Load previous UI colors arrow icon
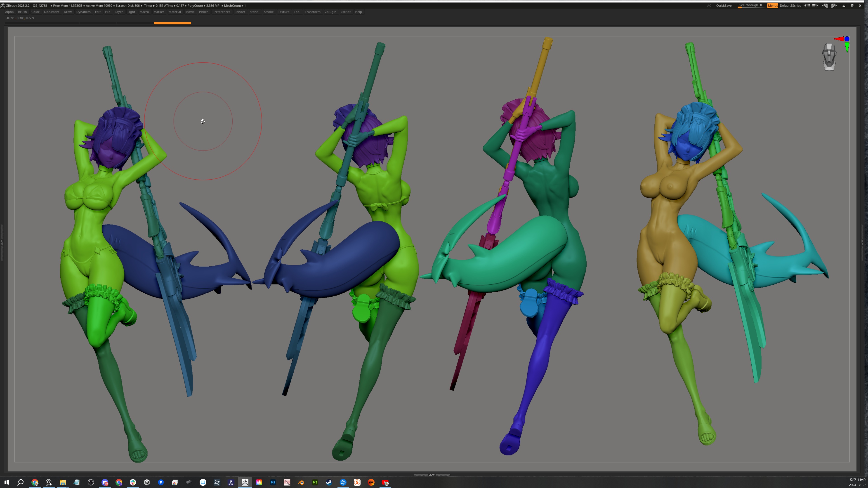This screenshot has height=488, width=868. (x=807, y=5)
